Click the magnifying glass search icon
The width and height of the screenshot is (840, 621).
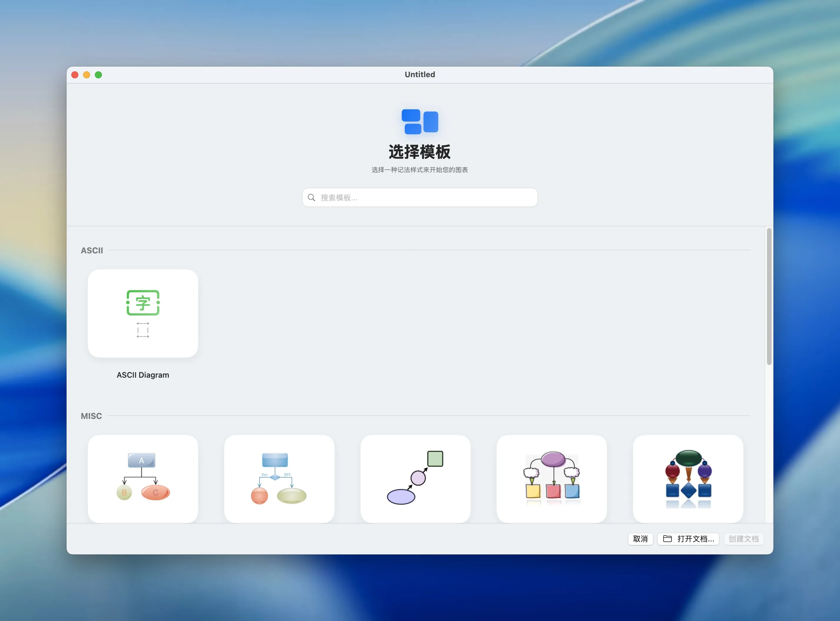pos(311,197)
